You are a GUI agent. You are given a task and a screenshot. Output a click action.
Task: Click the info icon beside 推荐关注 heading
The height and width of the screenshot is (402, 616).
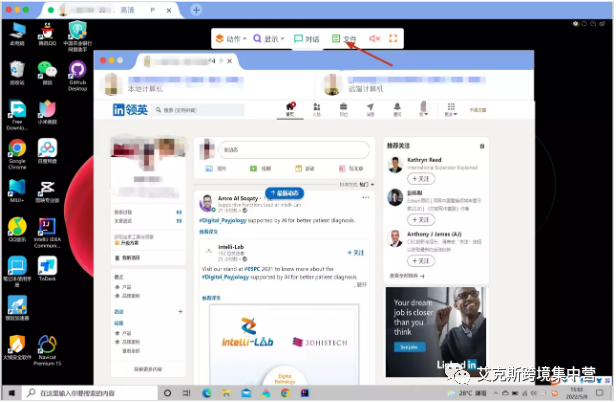pos(482,146)
